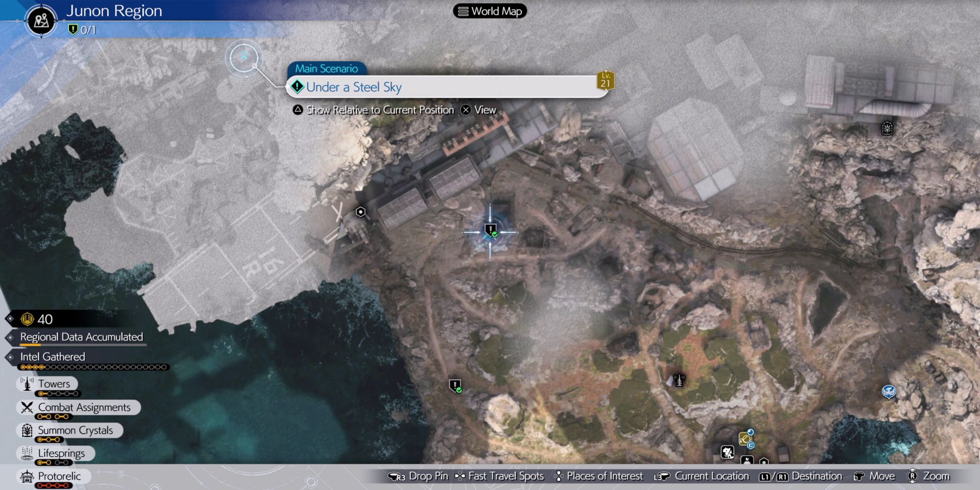Select the moogle icon on the map
This screenshot has width=980, height=490.
point(727,452)
